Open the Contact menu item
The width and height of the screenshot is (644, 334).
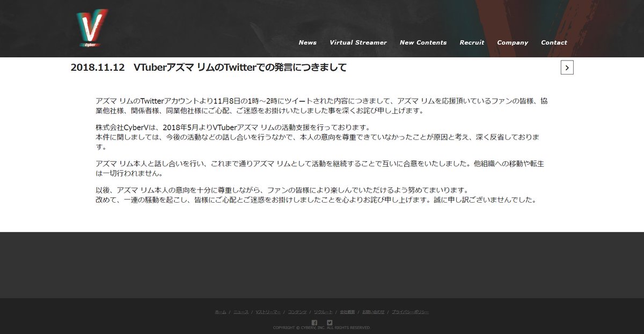(554, 42)
